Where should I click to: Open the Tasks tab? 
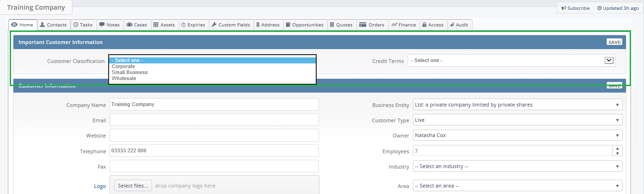83,25
